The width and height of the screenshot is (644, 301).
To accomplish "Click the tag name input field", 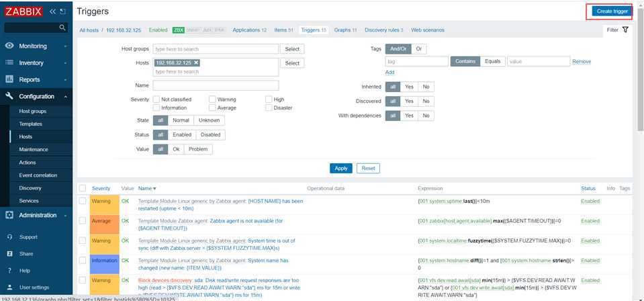I will [416, 61].
